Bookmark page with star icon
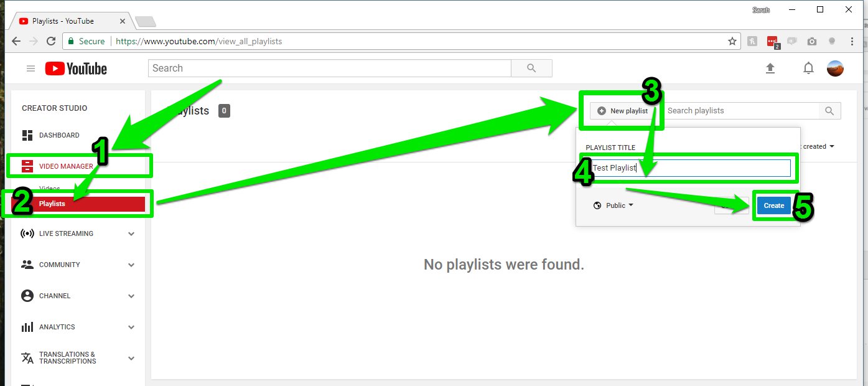The height and width of the screenshot is (386, 868). [732, 41]
